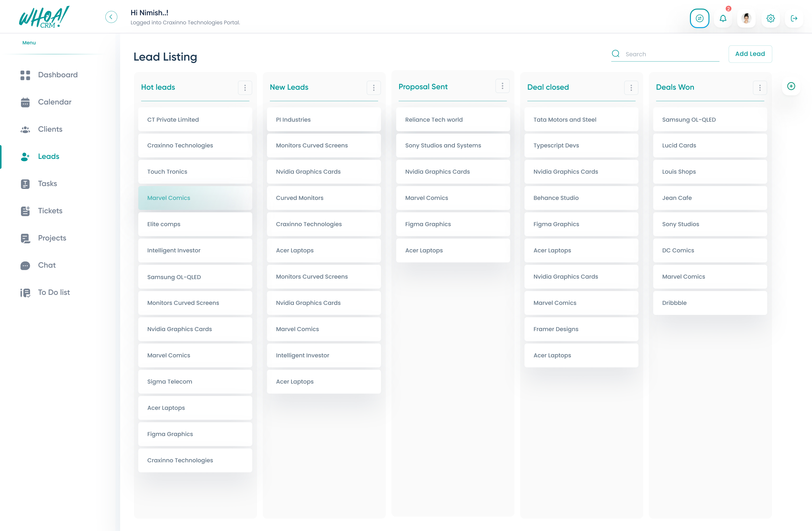Click the Add Lead button
Image resolution: width=812 pixels, height=531 pixels.
pyautogui.click(x=750, y=54)
